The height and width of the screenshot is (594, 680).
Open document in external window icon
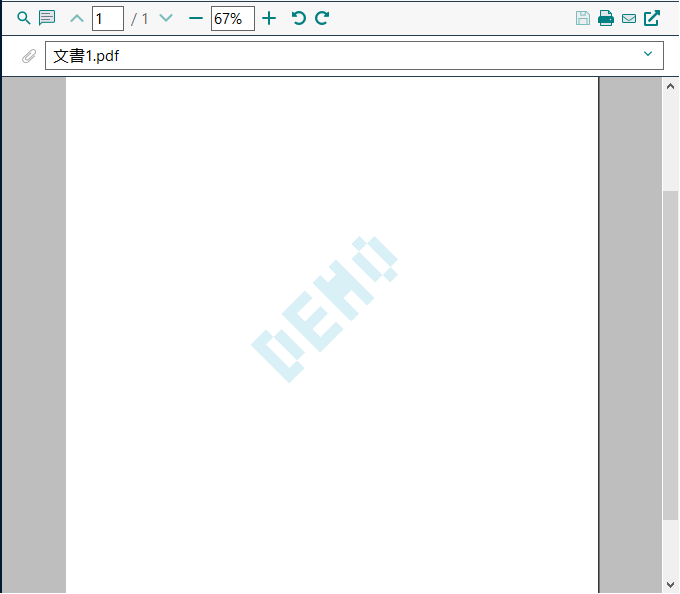(652, 18)
